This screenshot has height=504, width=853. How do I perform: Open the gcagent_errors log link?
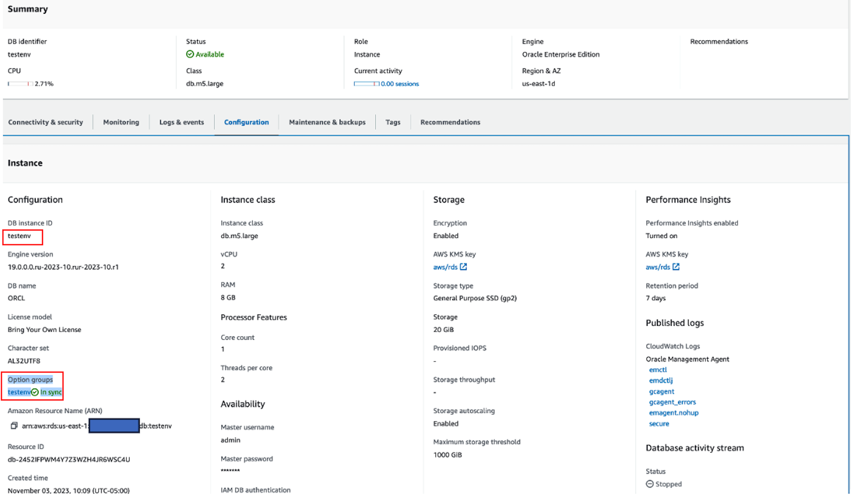[672, 402]
